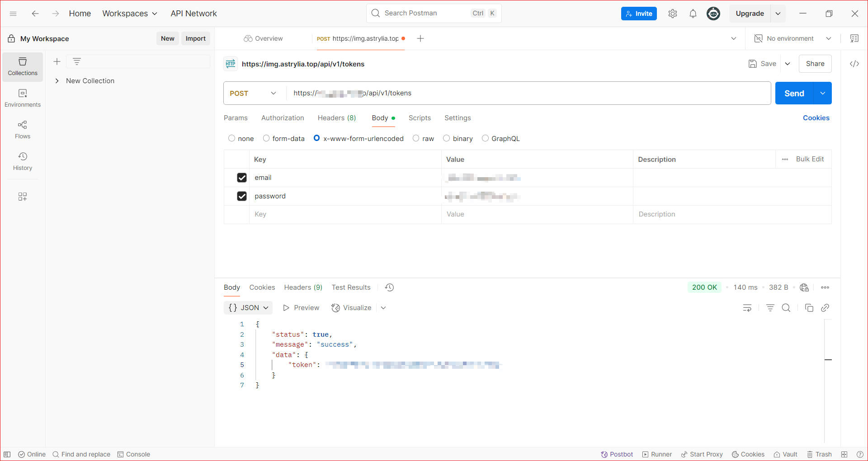Open the Flows sidebar section
Viewport: 868px width, 461px height.
click(23, 130)
